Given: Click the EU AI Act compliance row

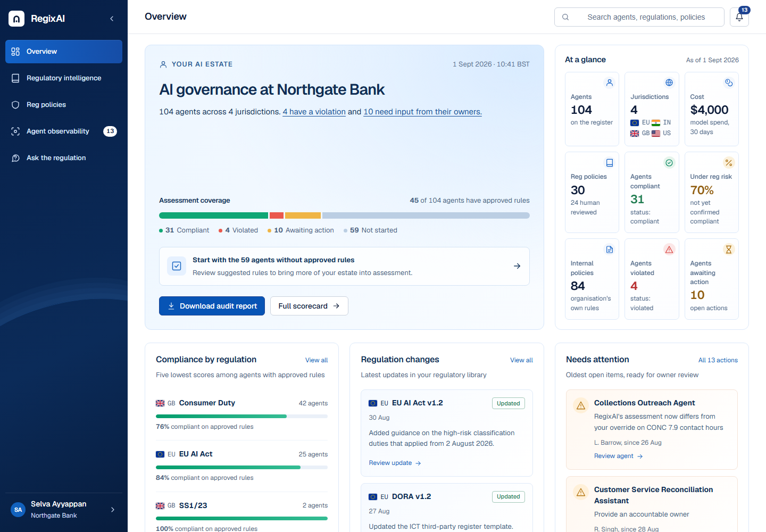Looking at the screenshot, I should (x=242, y=465).
